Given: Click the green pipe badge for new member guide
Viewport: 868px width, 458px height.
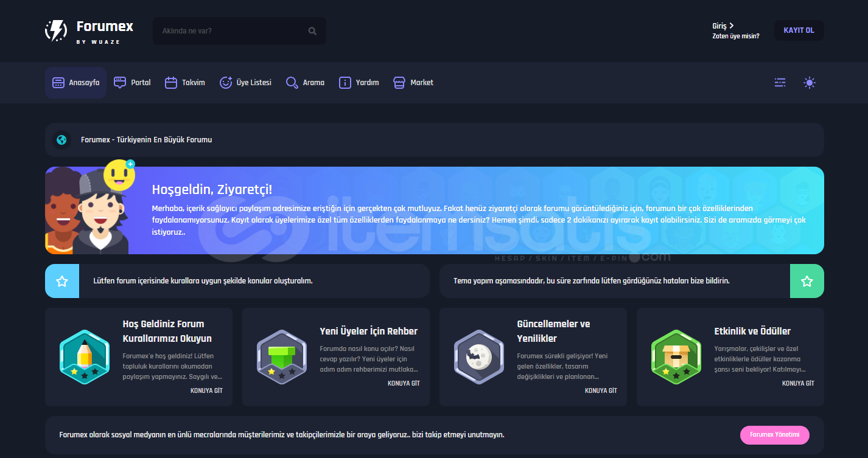Looking at the screenshot, I should pos(281,357).
